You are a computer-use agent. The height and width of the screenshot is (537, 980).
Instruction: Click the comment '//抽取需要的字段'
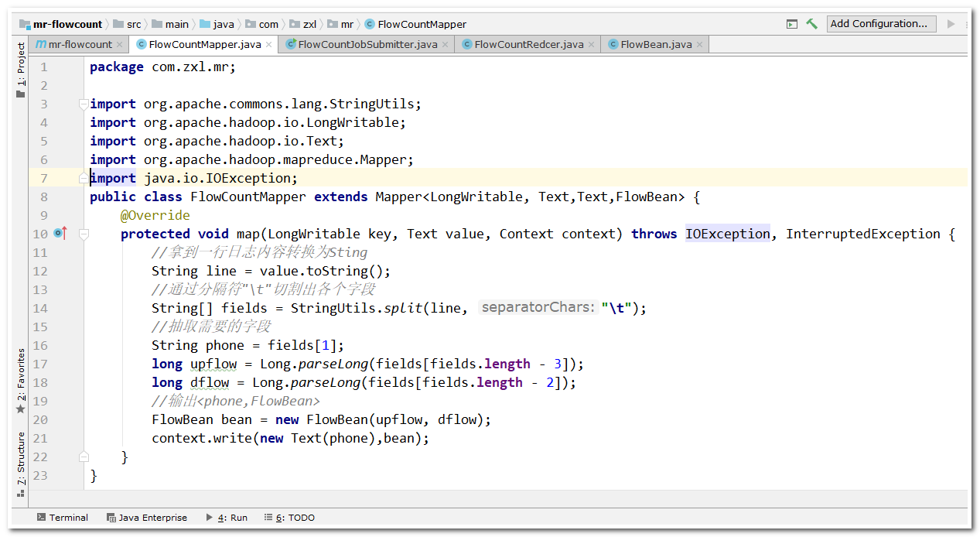(211, 327)
